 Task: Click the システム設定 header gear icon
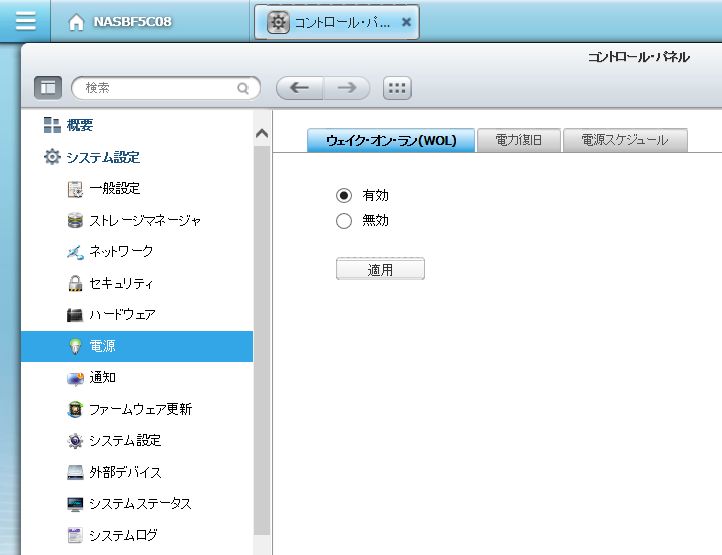pos(52,157)
